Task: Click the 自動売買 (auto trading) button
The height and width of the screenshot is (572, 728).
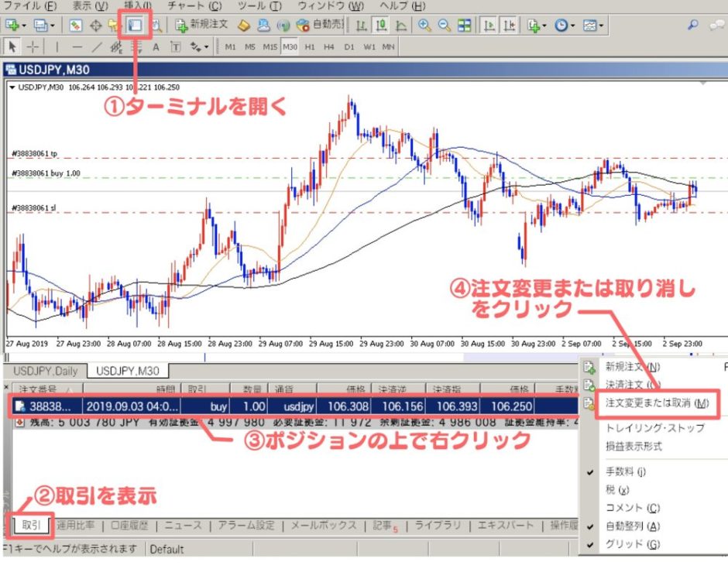Action: [321, 25]
